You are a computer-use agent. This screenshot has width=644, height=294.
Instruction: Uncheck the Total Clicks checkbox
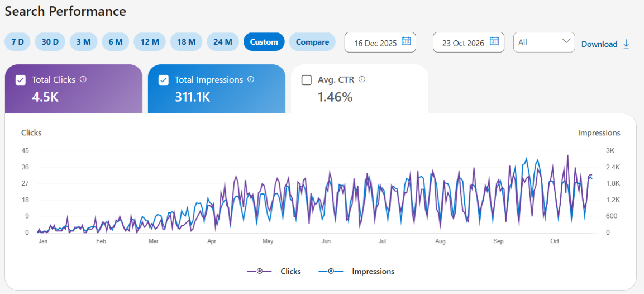[x=21, y=80]
